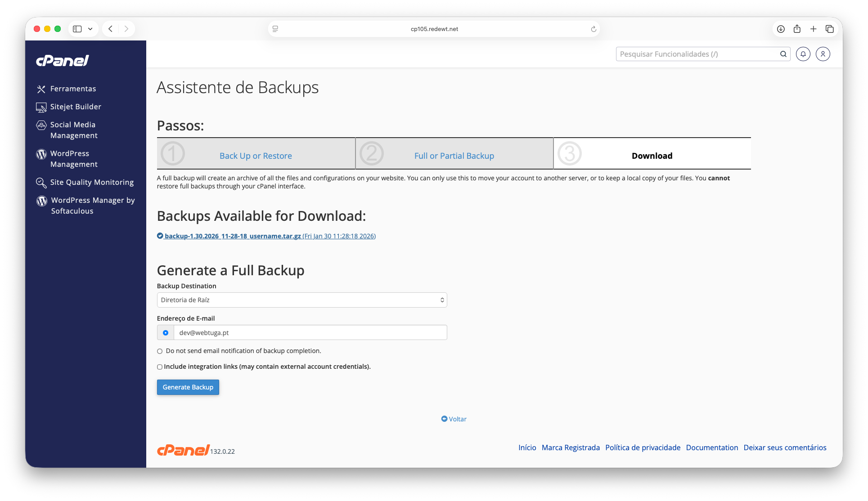The height and width of the screenshot is (501, 868).
Task: Go to Back Up or Restore step
Action: (x=256, y=156)
